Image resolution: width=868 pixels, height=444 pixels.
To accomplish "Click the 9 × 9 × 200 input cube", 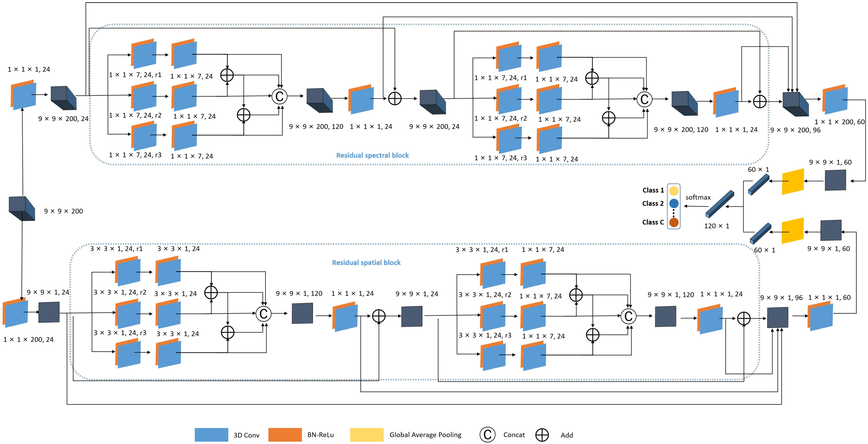I will [x=22, y=209].
